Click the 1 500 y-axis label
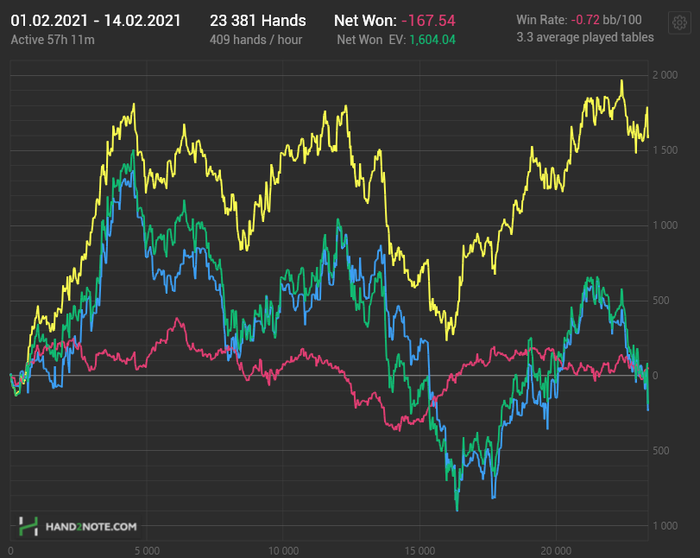Screen dimensions: 700x558 pos(665,150)
